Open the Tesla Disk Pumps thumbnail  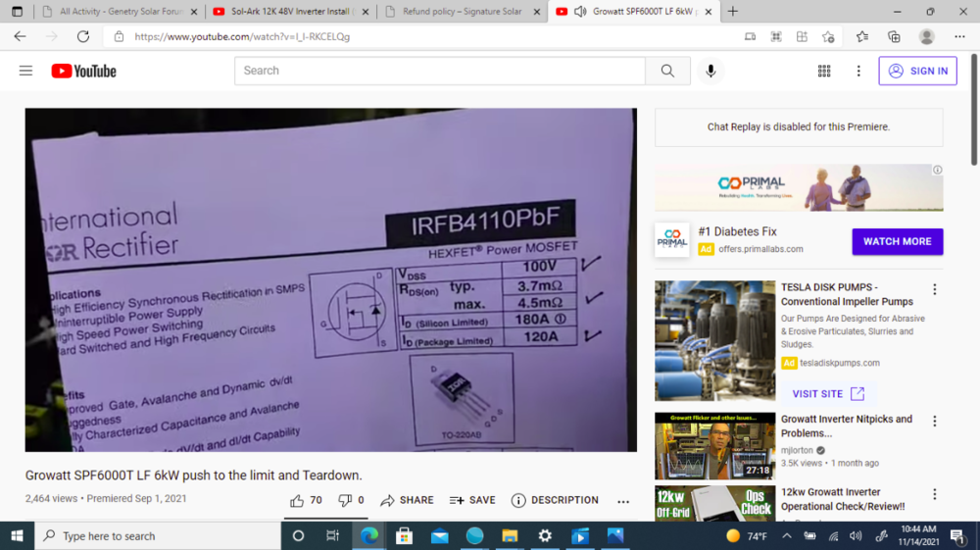[x=715, y=340]
